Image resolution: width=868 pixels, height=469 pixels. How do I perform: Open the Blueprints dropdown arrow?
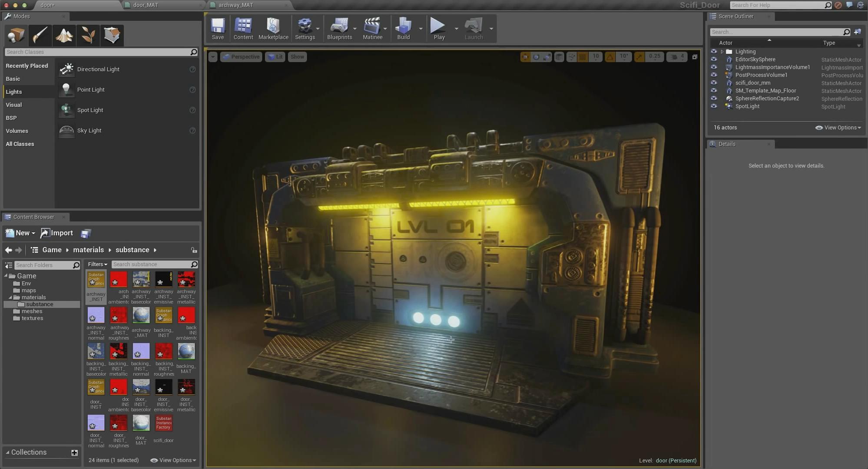click(355, 29)
